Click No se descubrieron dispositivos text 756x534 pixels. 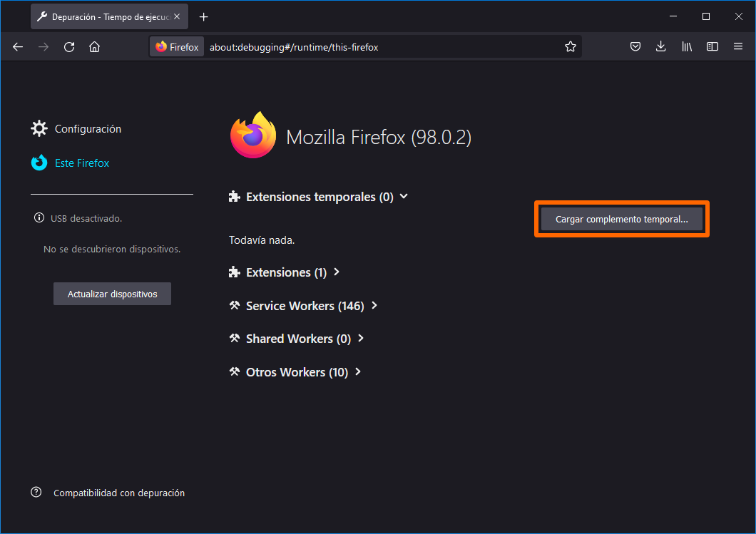click(112, 249)
